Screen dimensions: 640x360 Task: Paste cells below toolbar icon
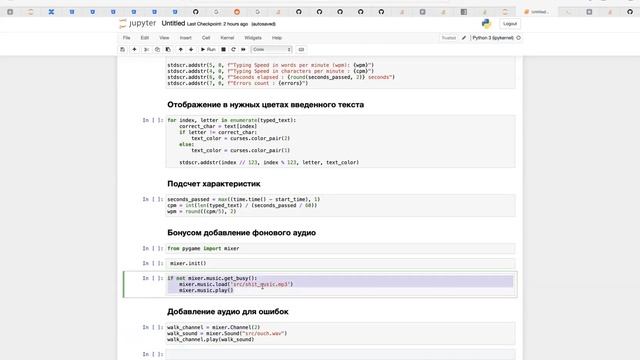(x=168, y=49)
